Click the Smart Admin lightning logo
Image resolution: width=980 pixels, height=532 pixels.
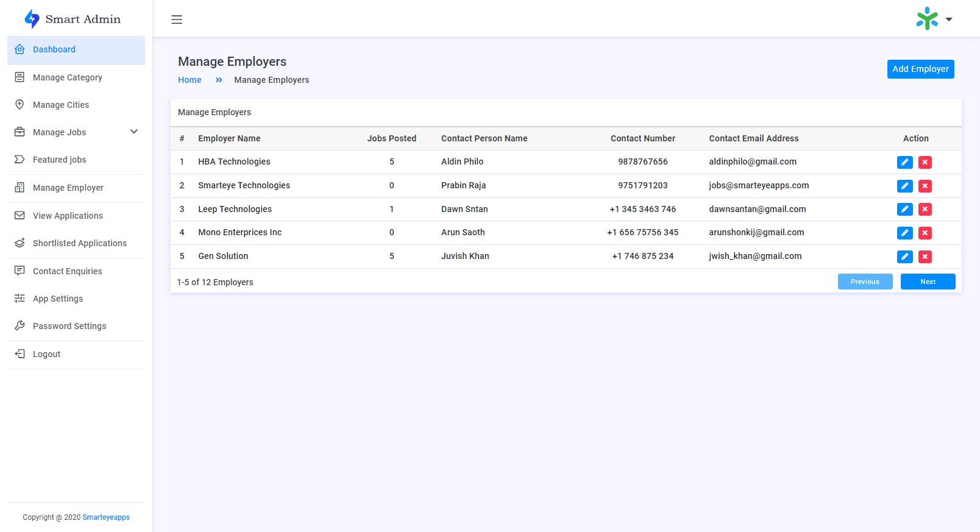pyautogui.click(x=32, y=19)
